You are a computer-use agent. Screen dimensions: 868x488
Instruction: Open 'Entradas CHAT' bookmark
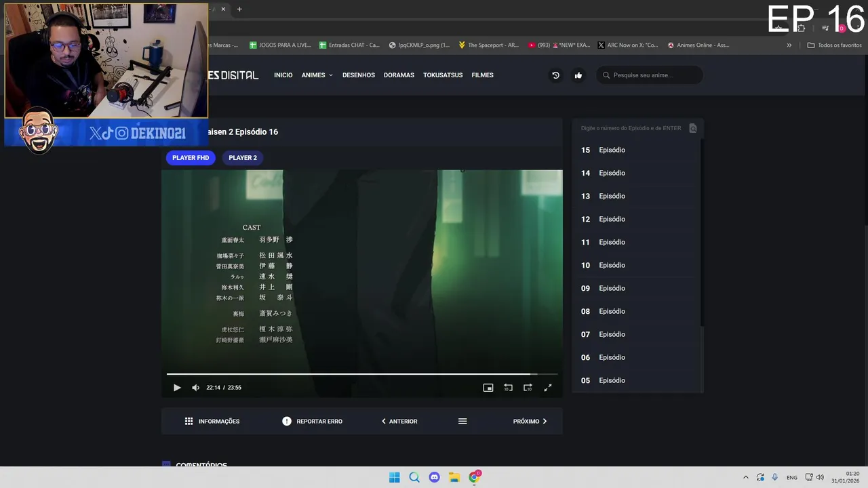[349, 45]
